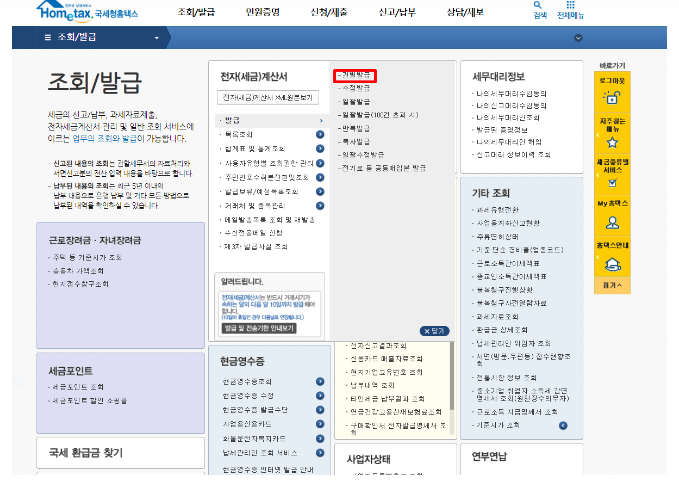This screenshot has width=679, height=483.
Task: Open 주류면허상태 link under 기타 조회
Action: 497,237
